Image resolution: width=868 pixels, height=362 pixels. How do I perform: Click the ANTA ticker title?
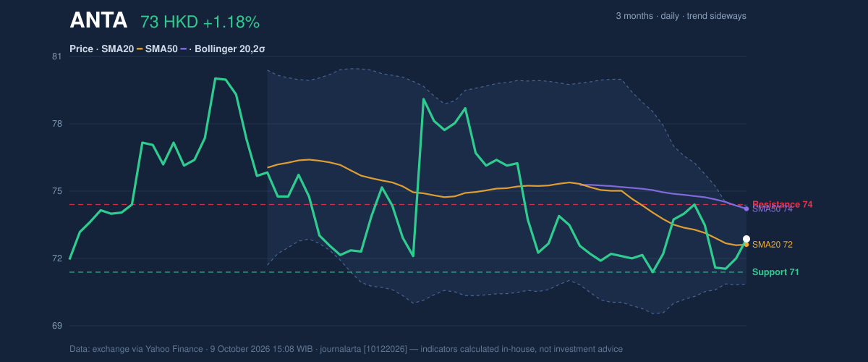coord(98,21)
